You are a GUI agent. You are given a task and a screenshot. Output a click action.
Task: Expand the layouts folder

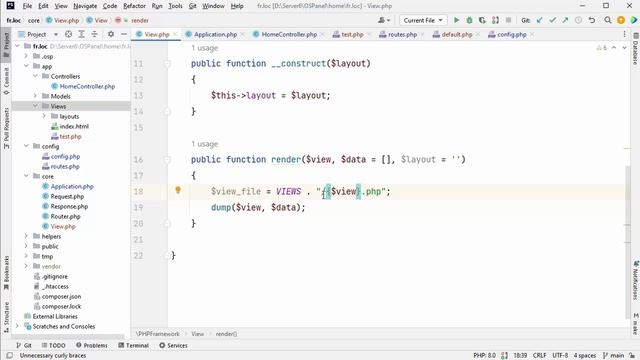(44, 116)
